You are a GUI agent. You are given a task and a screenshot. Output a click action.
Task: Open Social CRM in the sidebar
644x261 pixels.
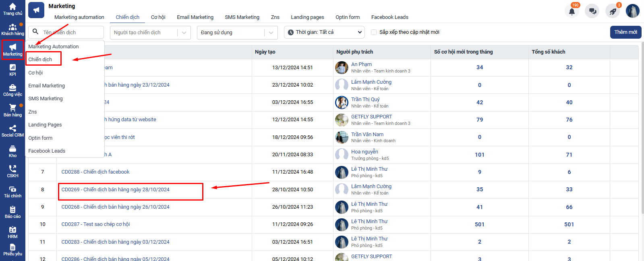point(12,131)
